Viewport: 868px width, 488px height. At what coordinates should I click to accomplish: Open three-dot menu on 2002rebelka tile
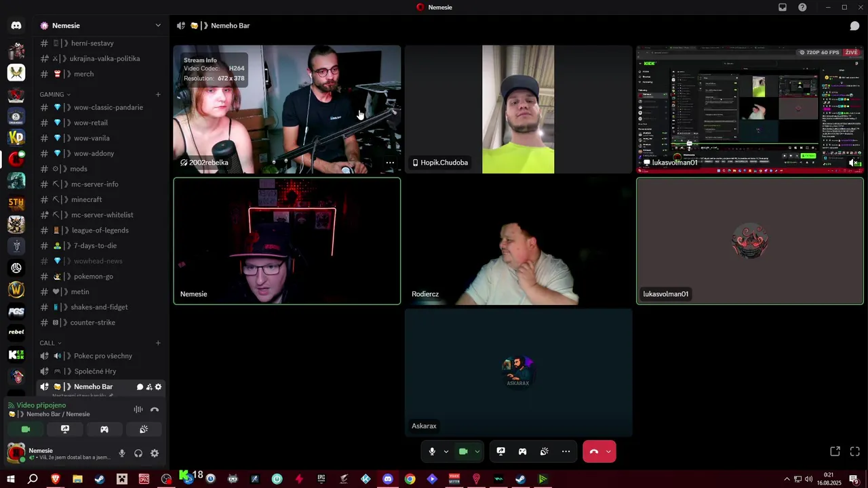coord(390,163)
